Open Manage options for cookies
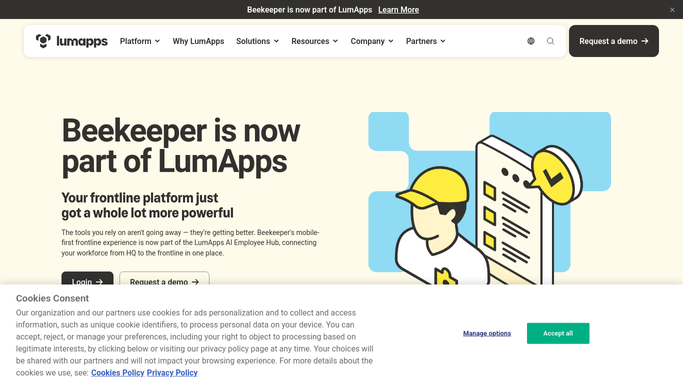The image size is (683, 384). point(487,333)
